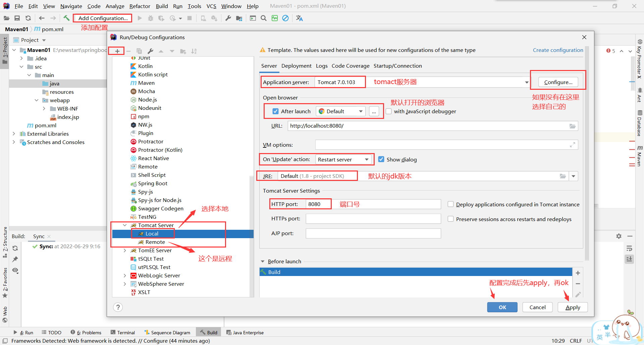644x345 pixels.
Task: Click the expand VM options field icon
Action: (x=573, y=145)
